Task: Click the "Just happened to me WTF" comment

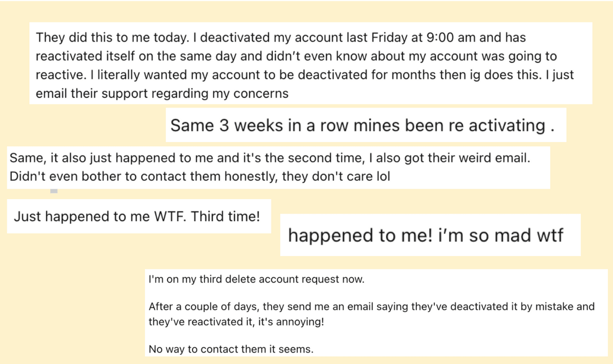Action: click(101, 217)
